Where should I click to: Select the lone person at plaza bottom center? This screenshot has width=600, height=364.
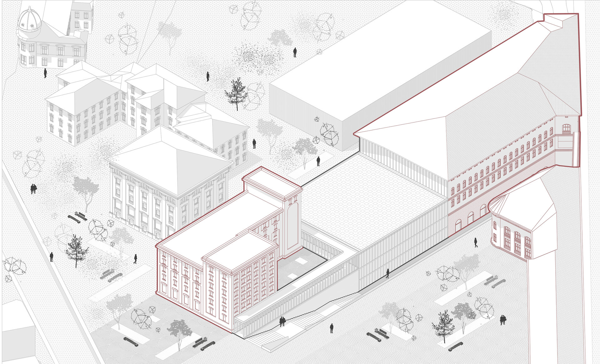[x=332, y=328]
